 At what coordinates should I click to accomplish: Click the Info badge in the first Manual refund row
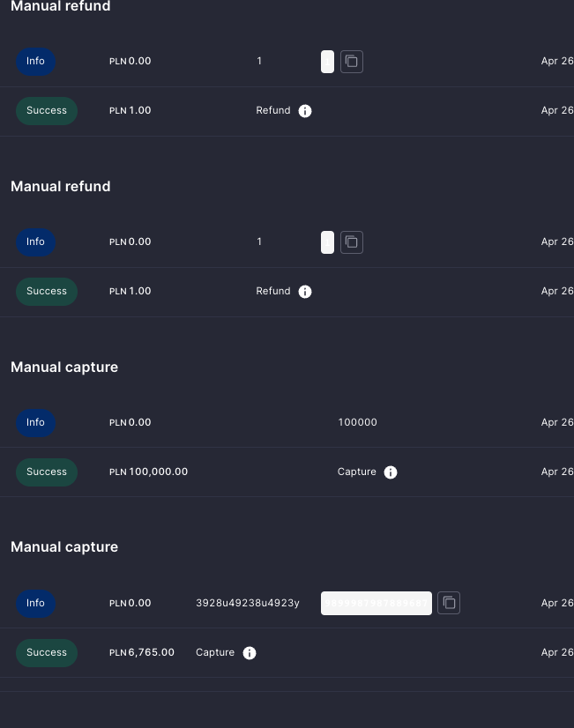[x=35, y=62]
